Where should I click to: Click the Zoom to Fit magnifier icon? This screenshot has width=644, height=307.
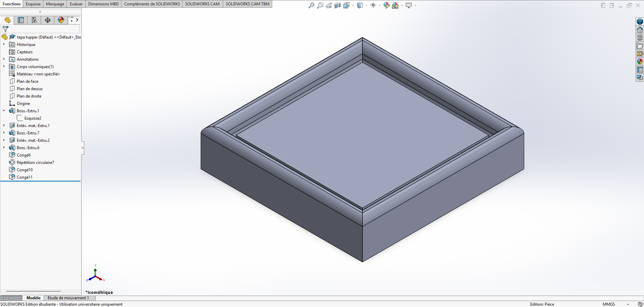coord(311,5)
